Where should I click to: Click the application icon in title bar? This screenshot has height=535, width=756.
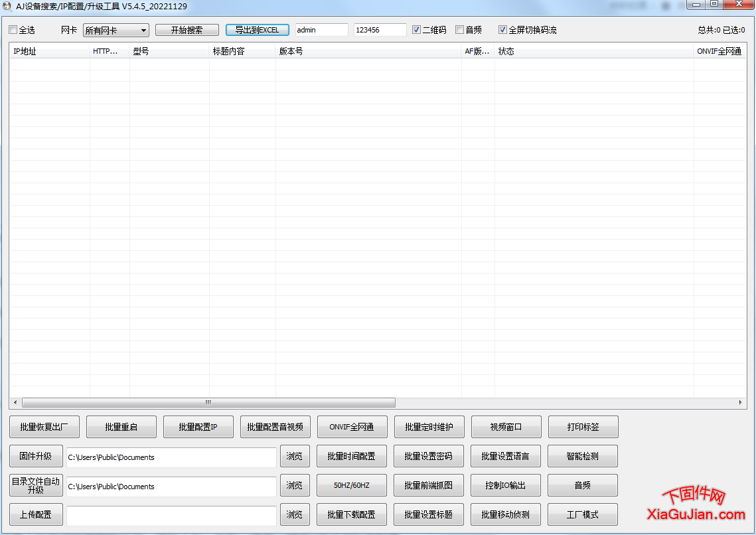[x=7, y=7]
